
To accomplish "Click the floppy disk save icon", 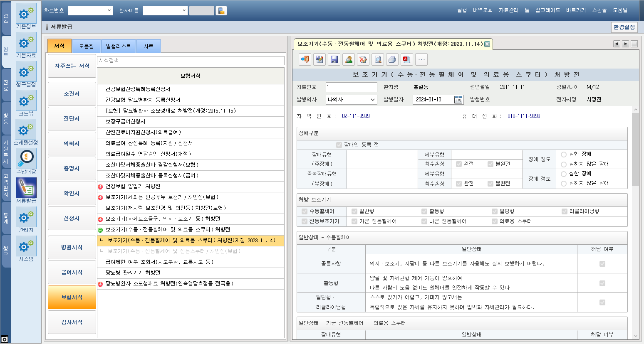I will (x=334, y=59).
